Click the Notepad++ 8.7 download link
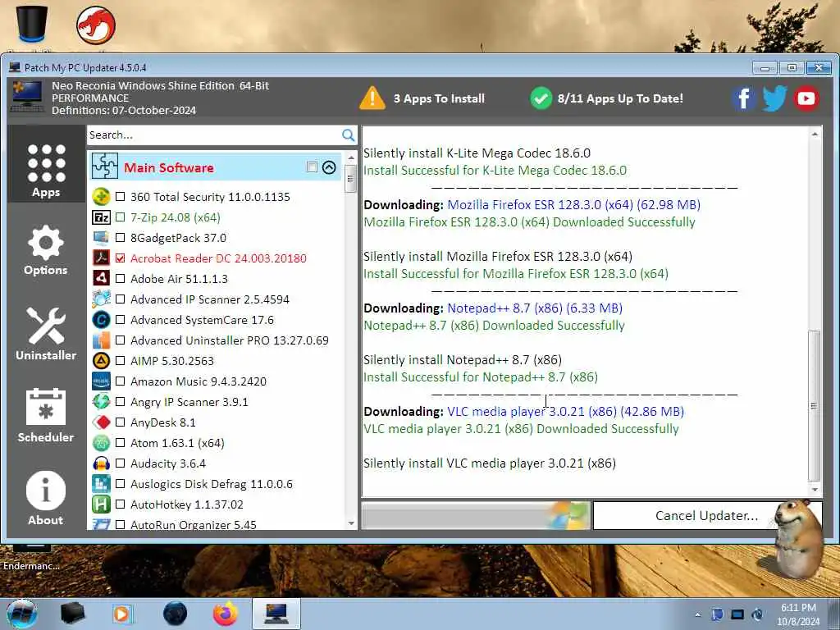 535,308
